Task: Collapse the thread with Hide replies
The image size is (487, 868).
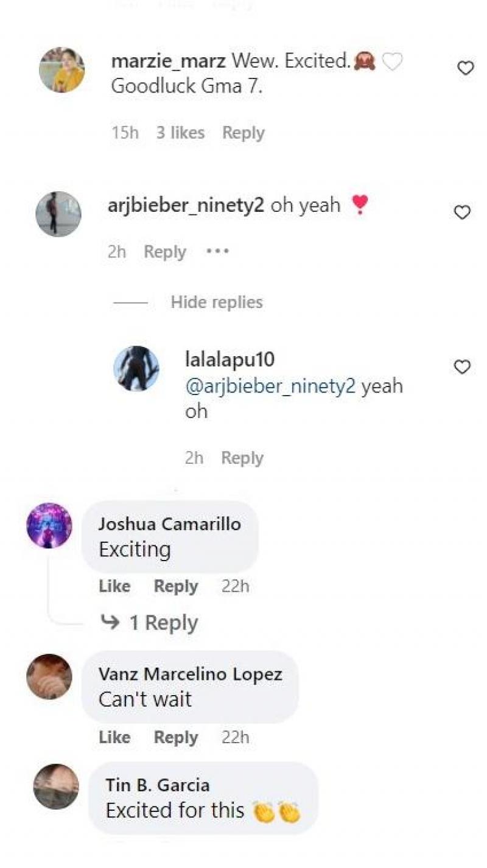Action: click(x=217, y=302)
